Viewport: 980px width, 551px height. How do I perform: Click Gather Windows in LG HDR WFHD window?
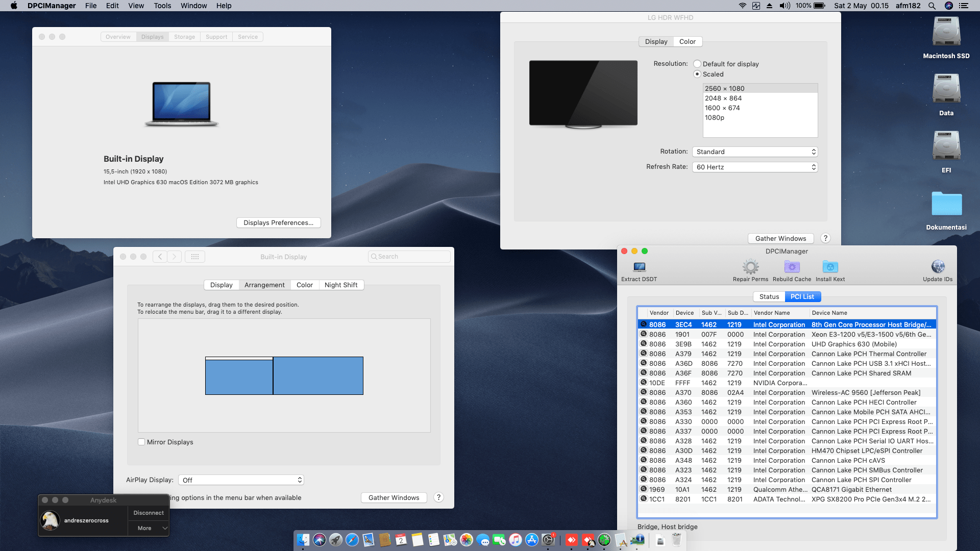[x=780, y=238]
